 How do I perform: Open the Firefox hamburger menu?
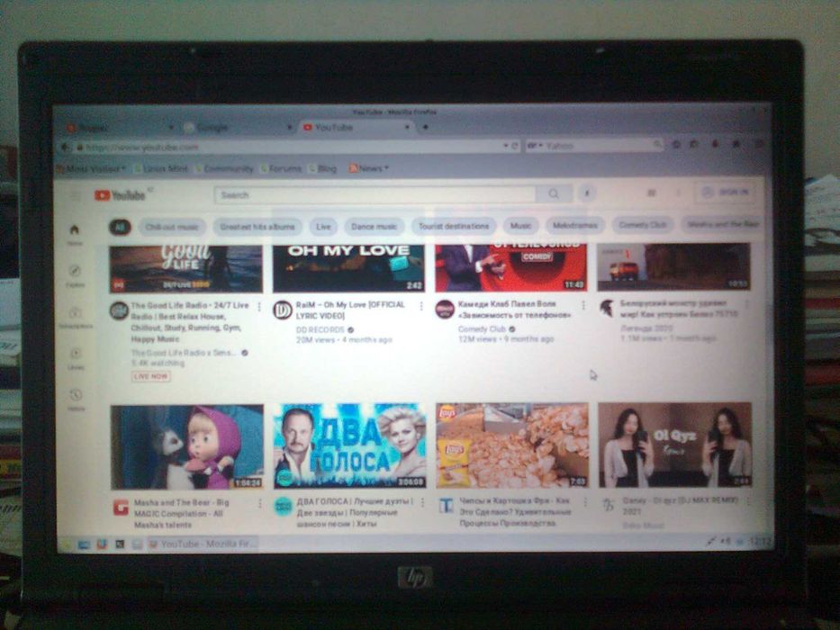point(759,144)
